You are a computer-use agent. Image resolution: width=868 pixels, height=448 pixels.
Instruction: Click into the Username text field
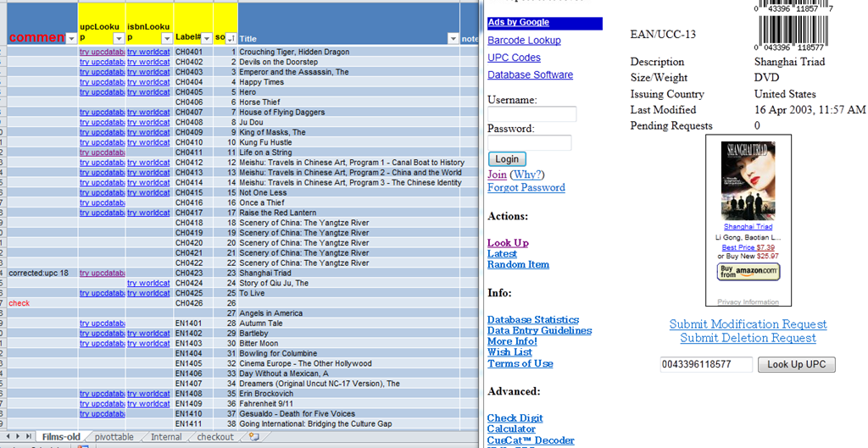coord(531,114)
